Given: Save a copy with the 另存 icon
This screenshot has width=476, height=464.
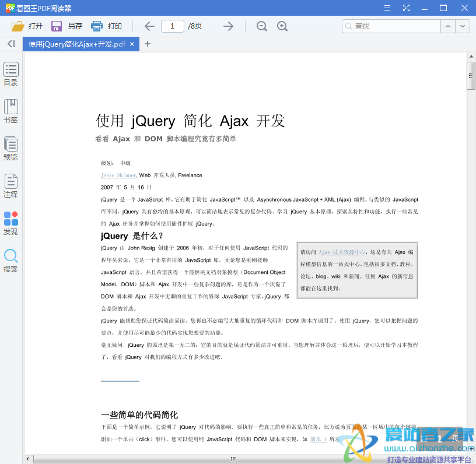Looking at the screenshot, I should pyautogui.click(x=57, y=26).
